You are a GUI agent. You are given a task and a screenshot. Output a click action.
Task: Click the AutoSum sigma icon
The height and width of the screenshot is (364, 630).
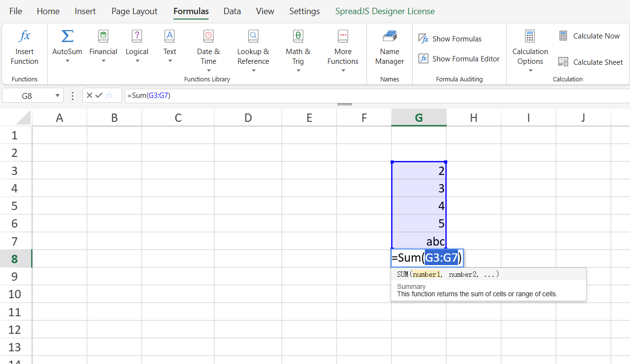[x=67, y=36]
